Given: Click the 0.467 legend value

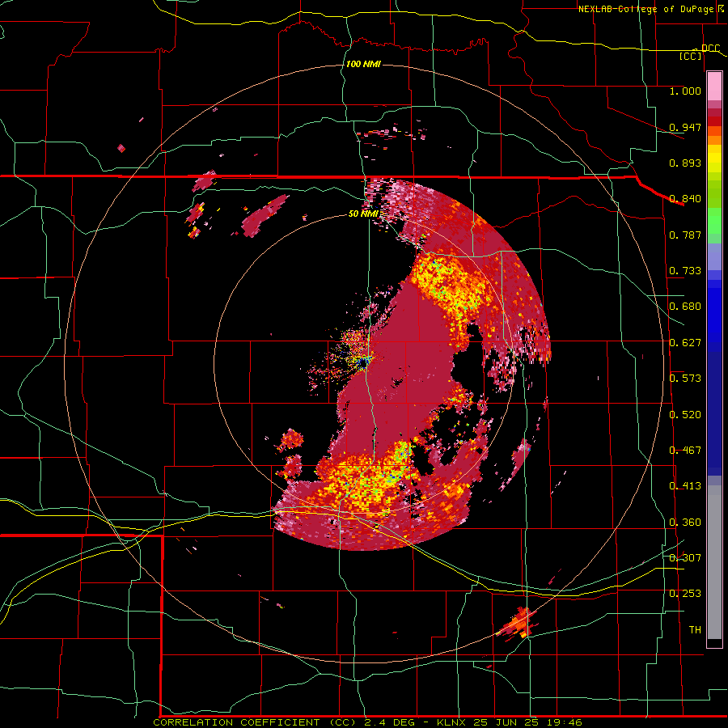Looking at the screenshot, I should (x=685, y=451).
